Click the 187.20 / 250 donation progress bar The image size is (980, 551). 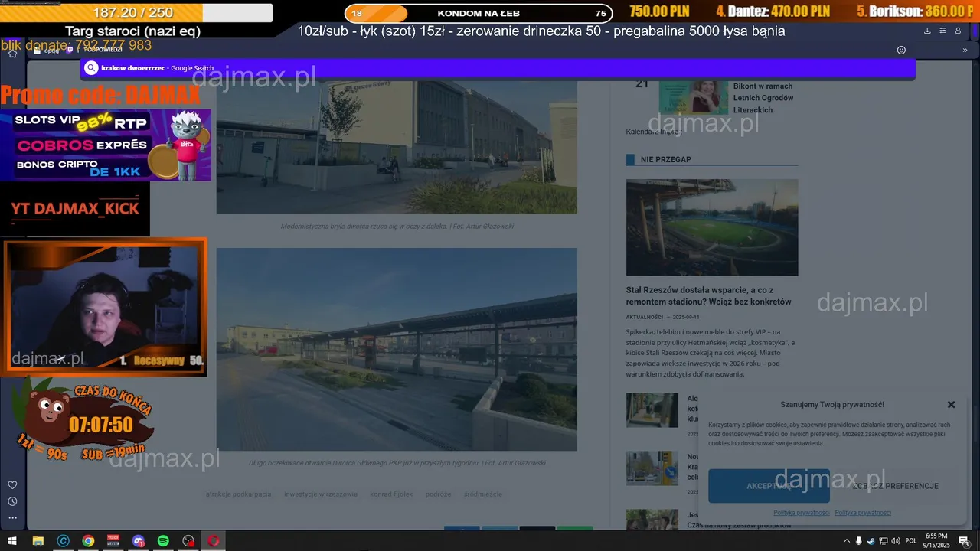point(136,13)
